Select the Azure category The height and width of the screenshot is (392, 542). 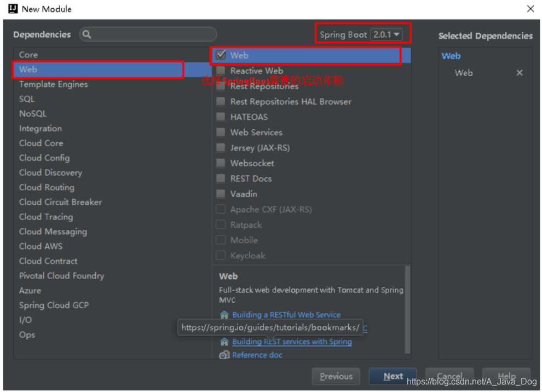pyautogui.click(x=112, y=291)
